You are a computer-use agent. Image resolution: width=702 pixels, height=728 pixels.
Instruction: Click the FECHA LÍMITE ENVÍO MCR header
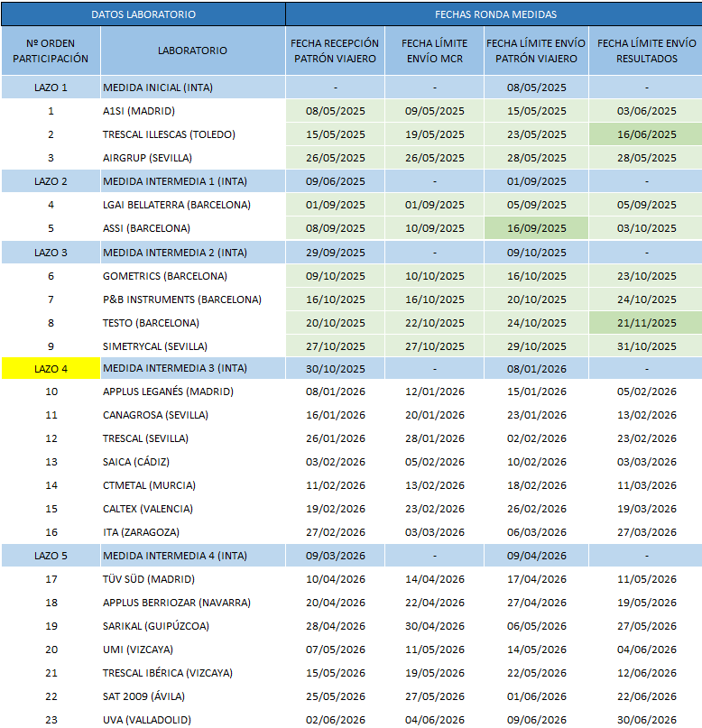coord(435,51)
